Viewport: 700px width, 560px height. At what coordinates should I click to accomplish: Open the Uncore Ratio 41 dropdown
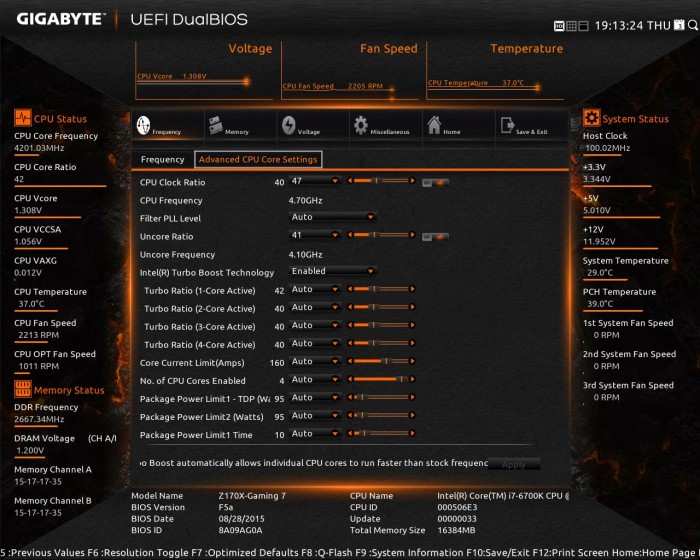coord(315,235)
